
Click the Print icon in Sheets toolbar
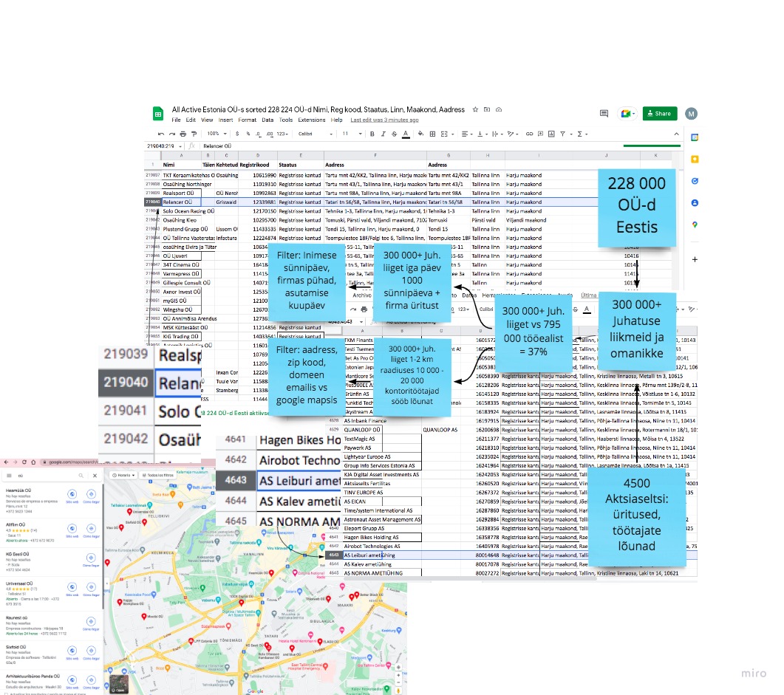click(x=183, y=134)
